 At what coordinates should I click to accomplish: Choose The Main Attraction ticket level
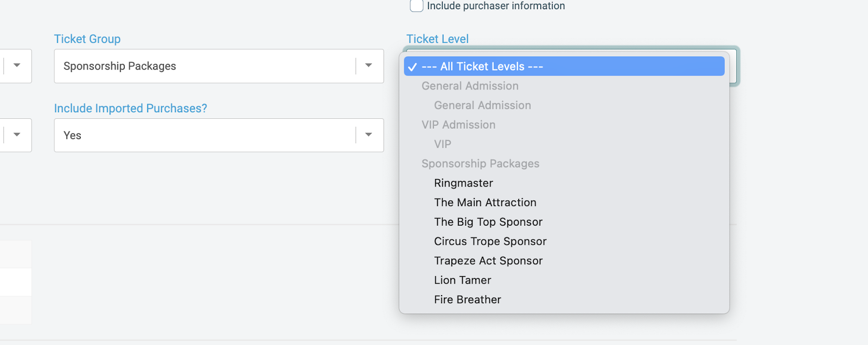click(x=485, y=203)
